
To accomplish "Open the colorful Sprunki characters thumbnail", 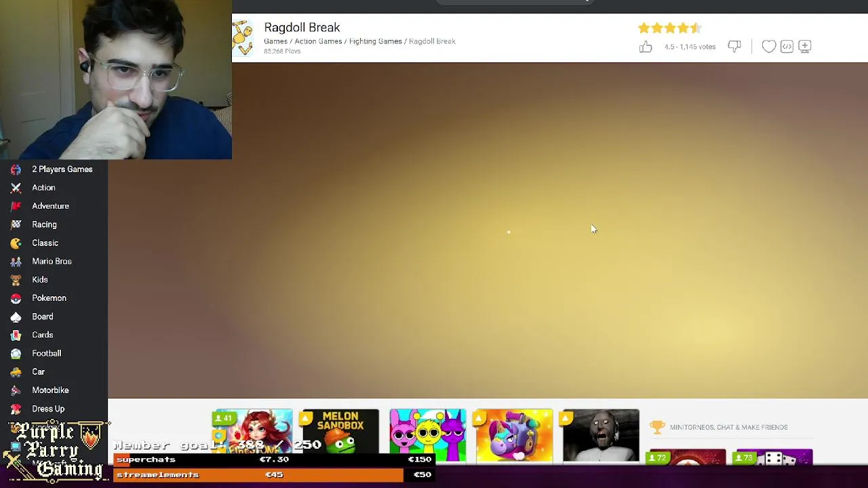I will pos(428,435).
